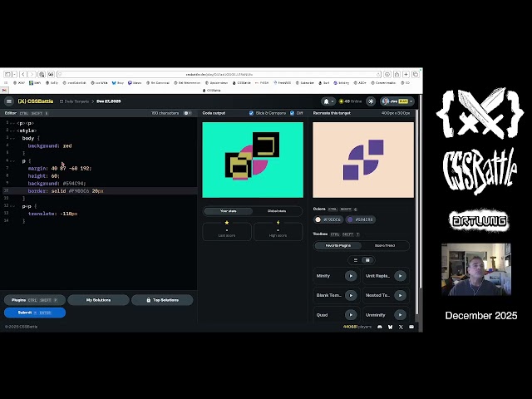Click the CSSBattle logo
Viewport: 532px width, 399px height.
[x=36, y=101]
